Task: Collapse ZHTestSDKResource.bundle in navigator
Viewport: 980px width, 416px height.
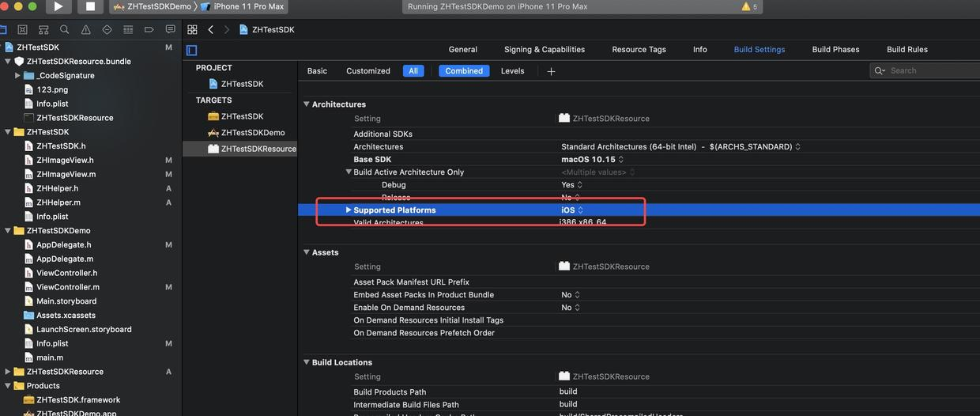Action: [x=8, y=61]
